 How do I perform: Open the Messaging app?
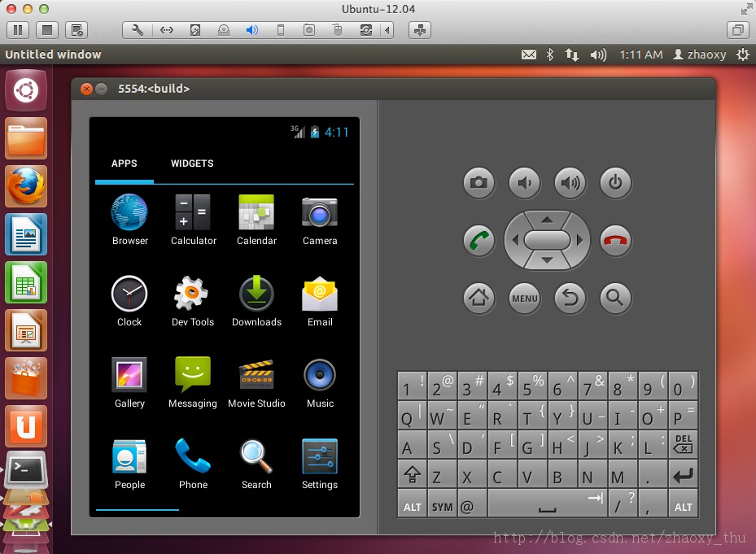click(192, 382)
